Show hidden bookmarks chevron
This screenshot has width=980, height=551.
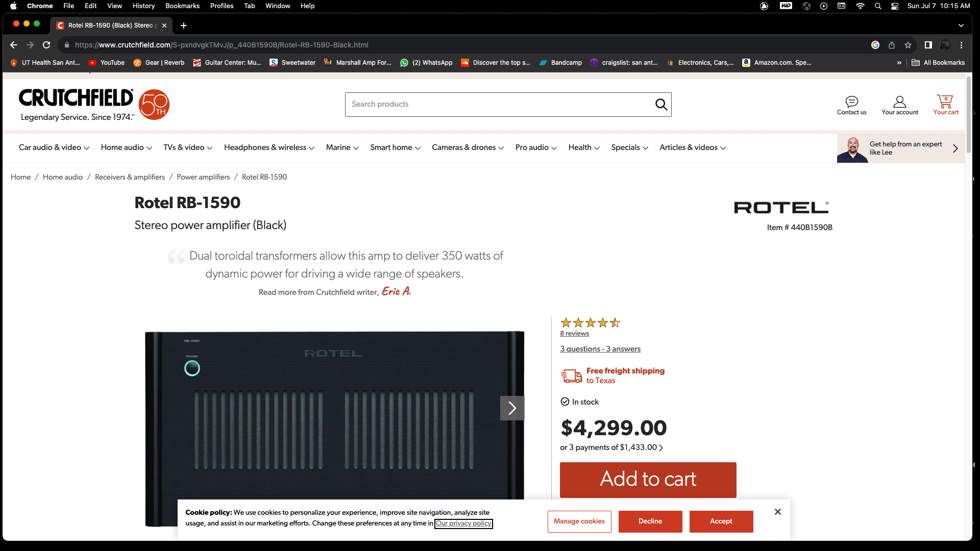click(x=899, y=63)
